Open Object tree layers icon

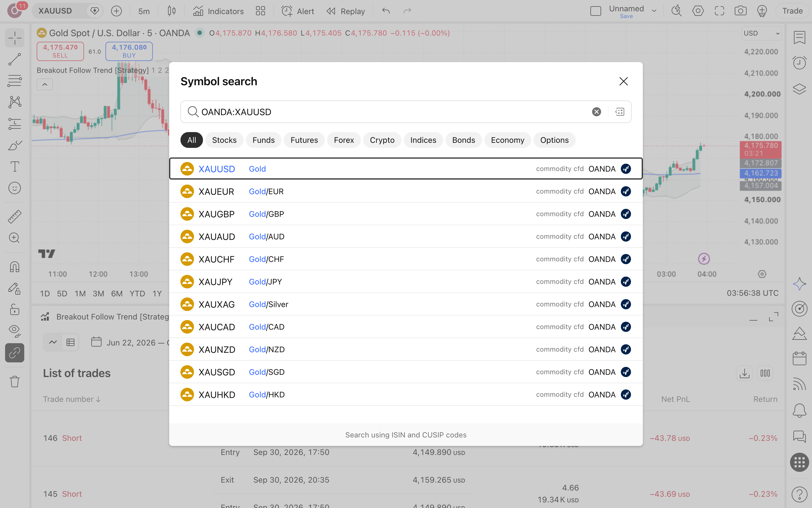pos(799,89)
